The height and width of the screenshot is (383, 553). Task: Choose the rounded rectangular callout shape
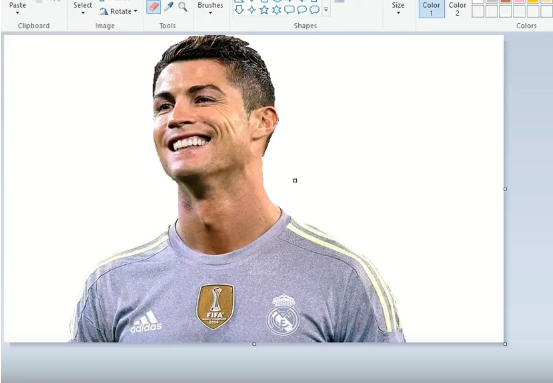coord(289,10)
